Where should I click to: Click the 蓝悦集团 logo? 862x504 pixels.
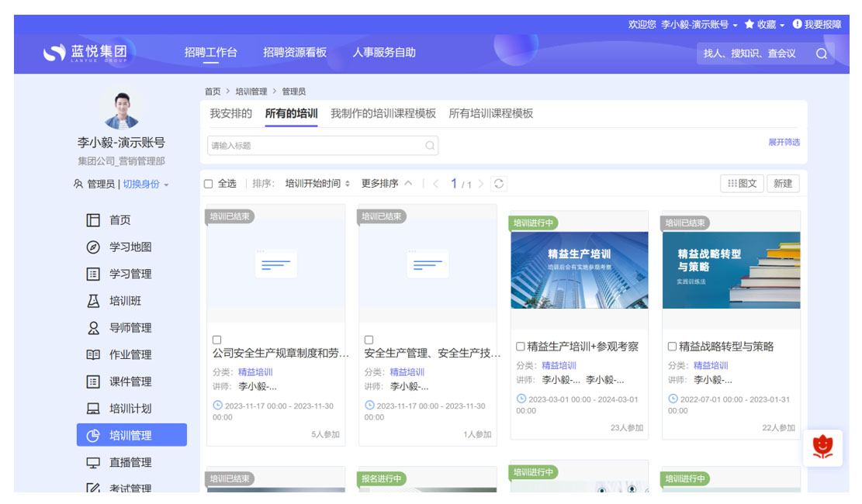coord(85,53)
